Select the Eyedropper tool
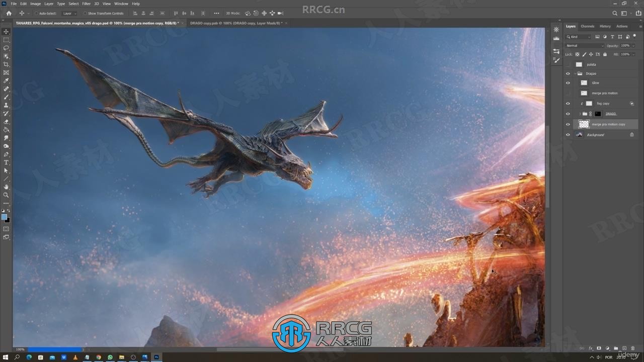The height and width of the screenshot is (362, 644). [6, 80]
